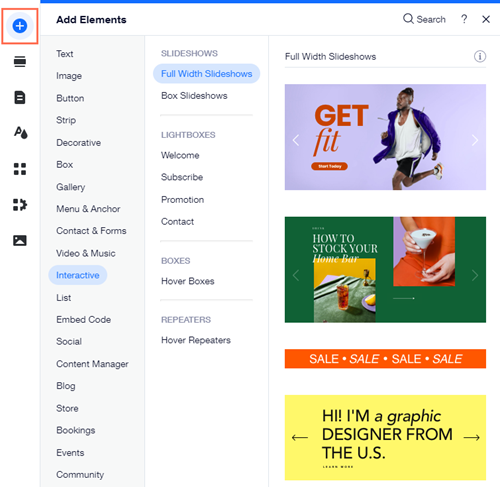Choose the Welcome lightbox option
This screenshot has width=500, height=487.
pyautogui.click(x=180, y=155)
